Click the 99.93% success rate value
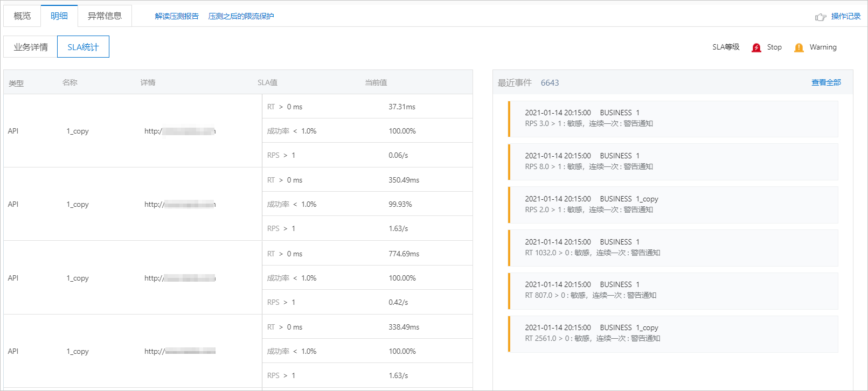Screen dimensions: 868x391 tap(400, 204)
